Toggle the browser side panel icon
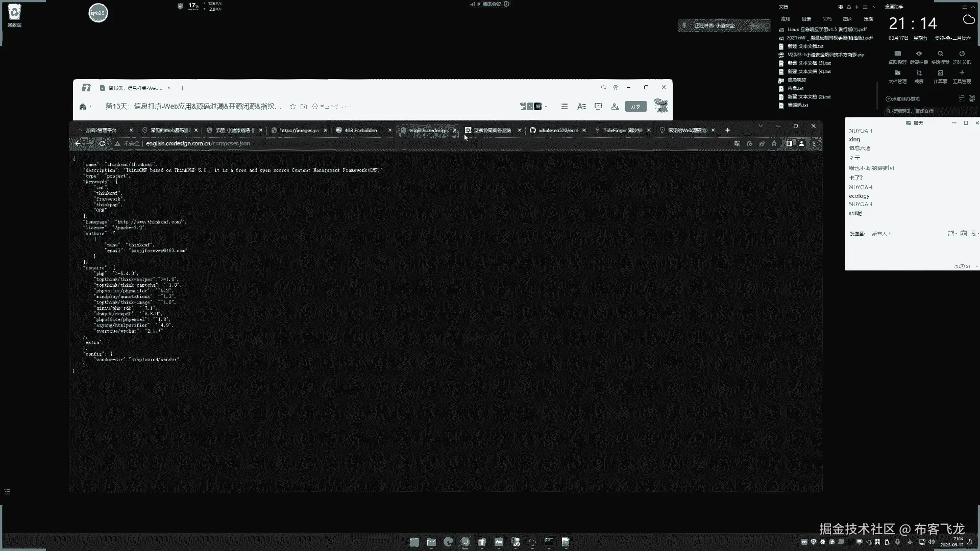The image size is (980, 551). [789, 144]
